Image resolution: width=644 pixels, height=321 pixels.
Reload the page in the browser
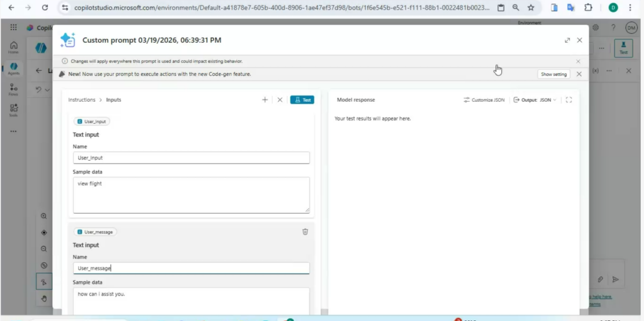coord(45,8)
